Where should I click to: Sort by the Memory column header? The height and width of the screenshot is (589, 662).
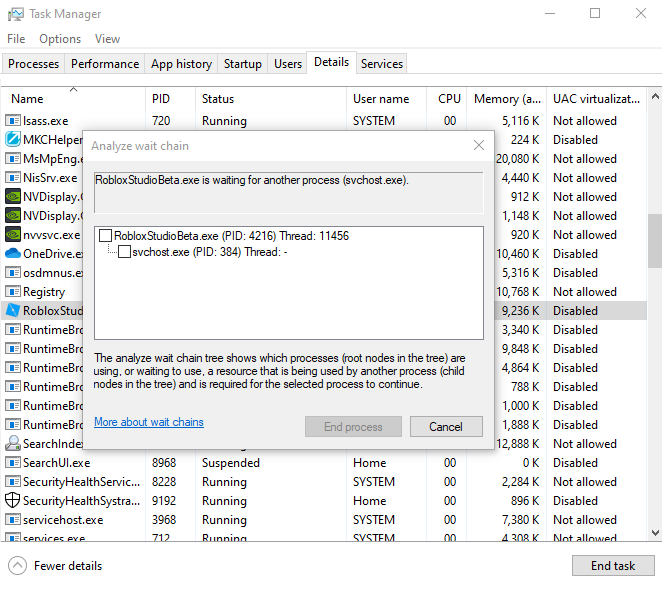click(507, 99)
